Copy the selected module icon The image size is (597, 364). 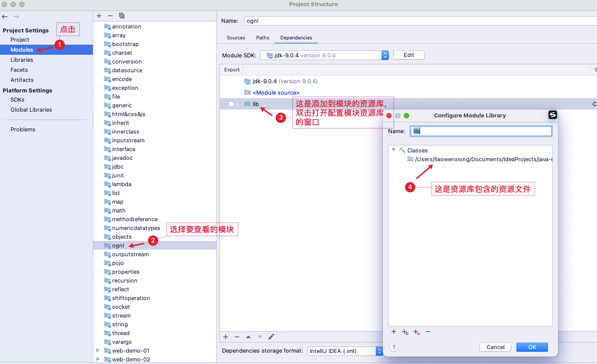pos(122,16)
